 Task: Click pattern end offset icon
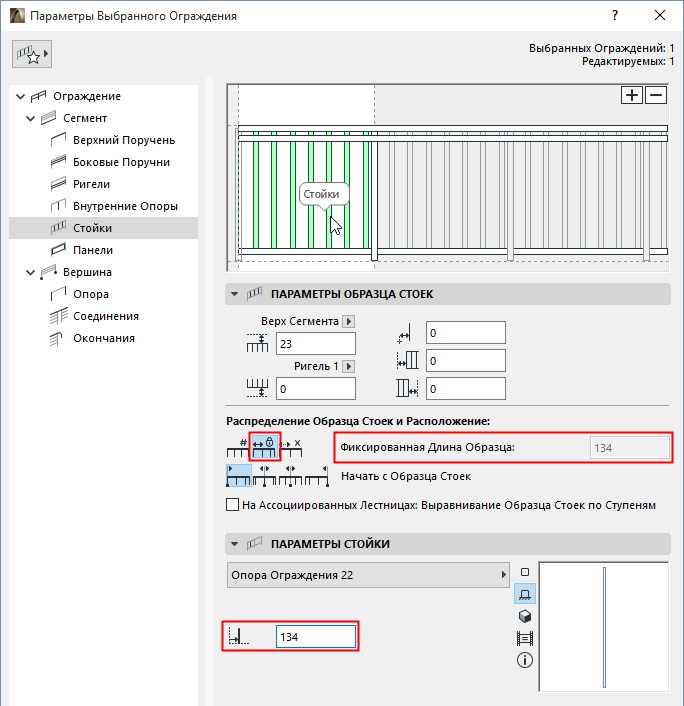(x=408, y=388)
